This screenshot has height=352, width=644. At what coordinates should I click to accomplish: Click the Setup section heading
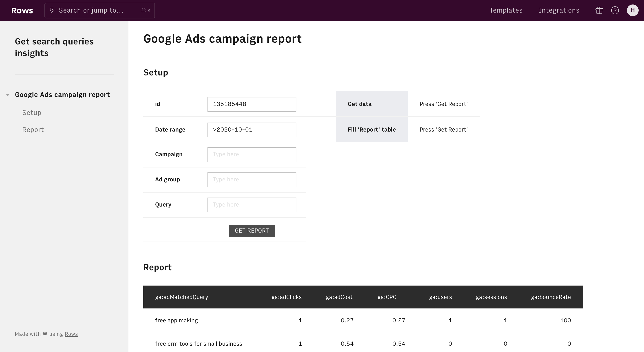coord(156,73)
